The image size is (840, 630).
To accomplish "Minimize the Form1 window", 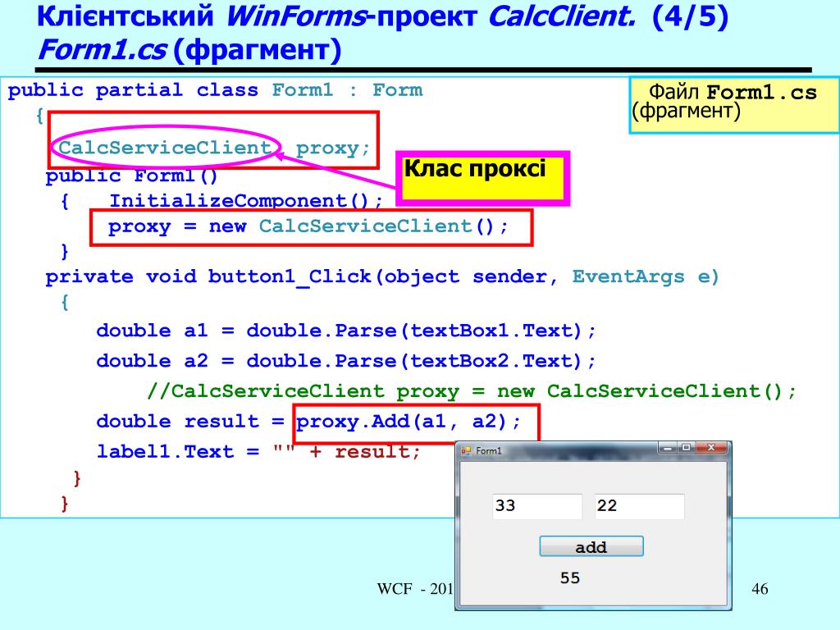I will point(667,448).
